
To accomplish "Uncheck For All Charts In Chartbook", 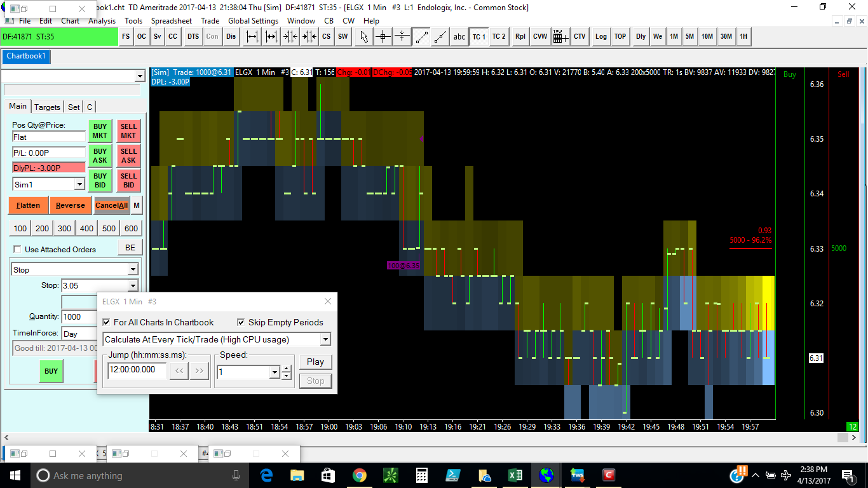I will [x=106, y=322].
